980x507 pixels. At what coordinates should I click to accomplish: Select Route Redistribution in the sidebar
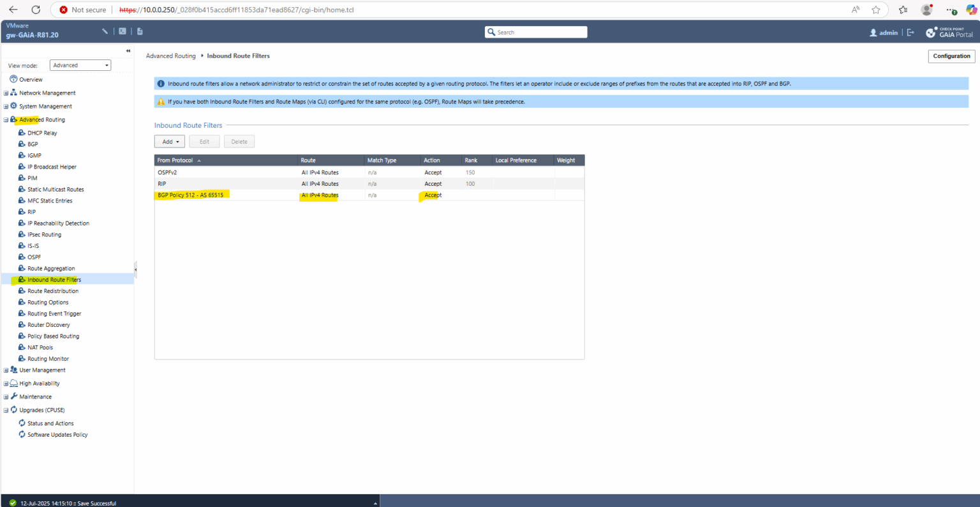[53, 291]
